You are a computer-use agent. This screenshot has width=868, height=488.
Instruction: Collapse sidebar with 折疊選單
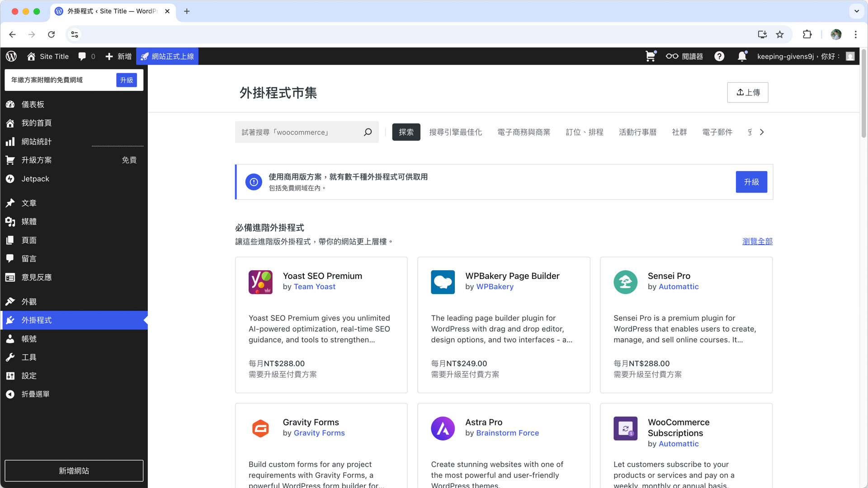click(35, 394)
